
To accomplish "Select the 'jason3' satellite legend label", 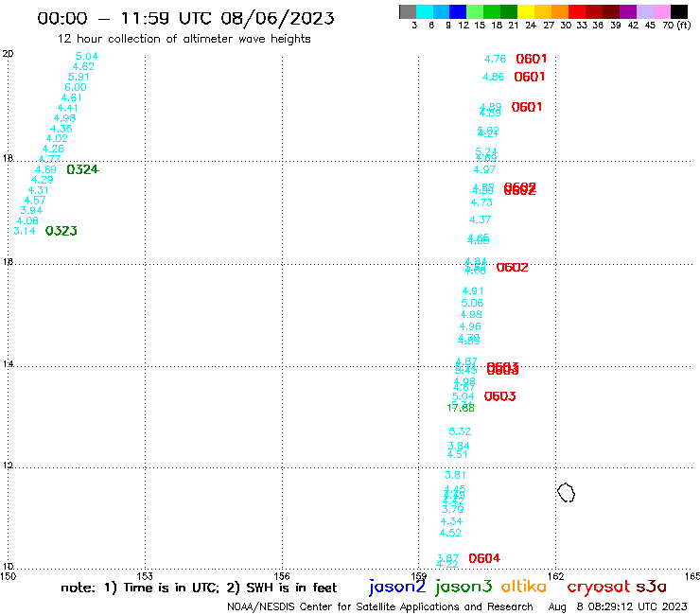I will (x=464, y=587).
